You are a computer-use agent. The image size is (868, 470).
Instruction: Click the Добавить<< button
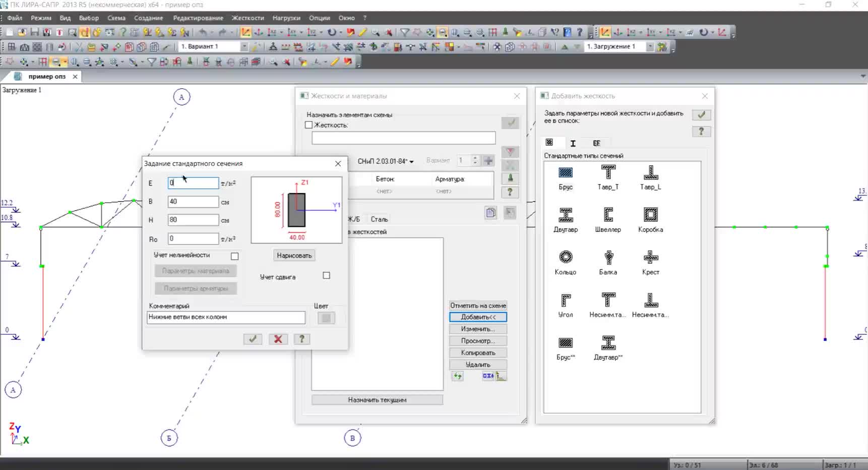478,317
